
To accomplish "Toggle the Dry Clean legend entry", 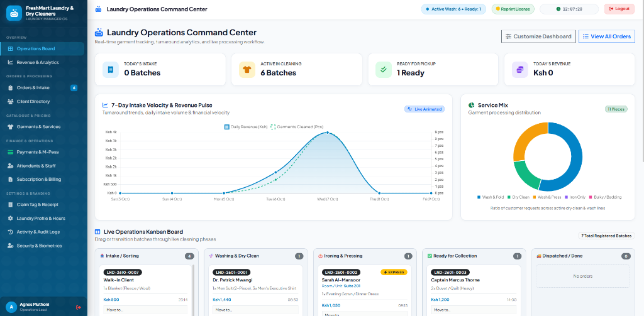I will [518, 197].
